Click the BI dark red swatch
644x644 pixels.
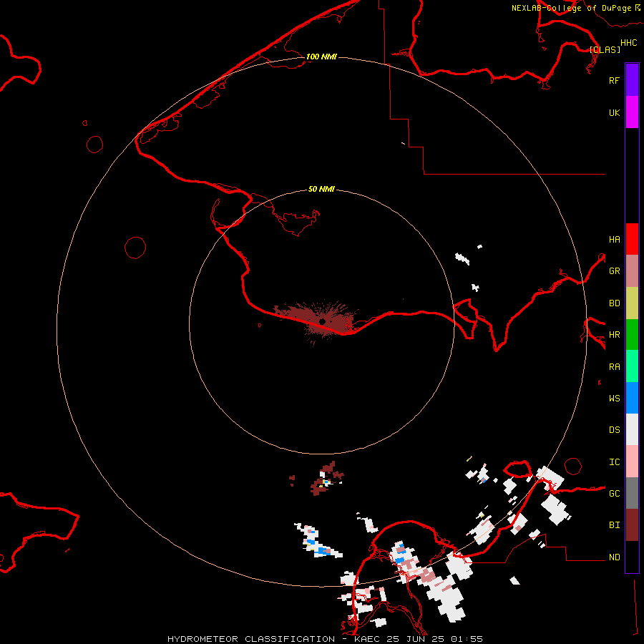click(632, 525)
